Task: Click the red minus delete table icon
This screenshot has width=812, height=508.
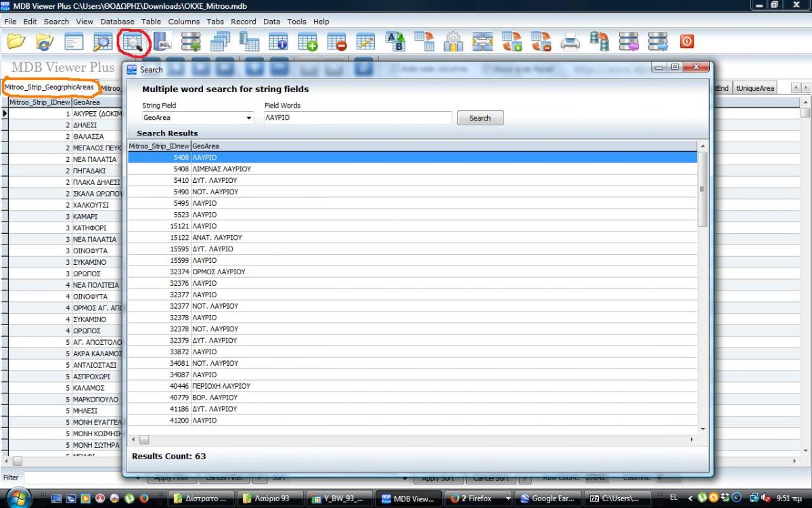Action: tap(336, 42)
